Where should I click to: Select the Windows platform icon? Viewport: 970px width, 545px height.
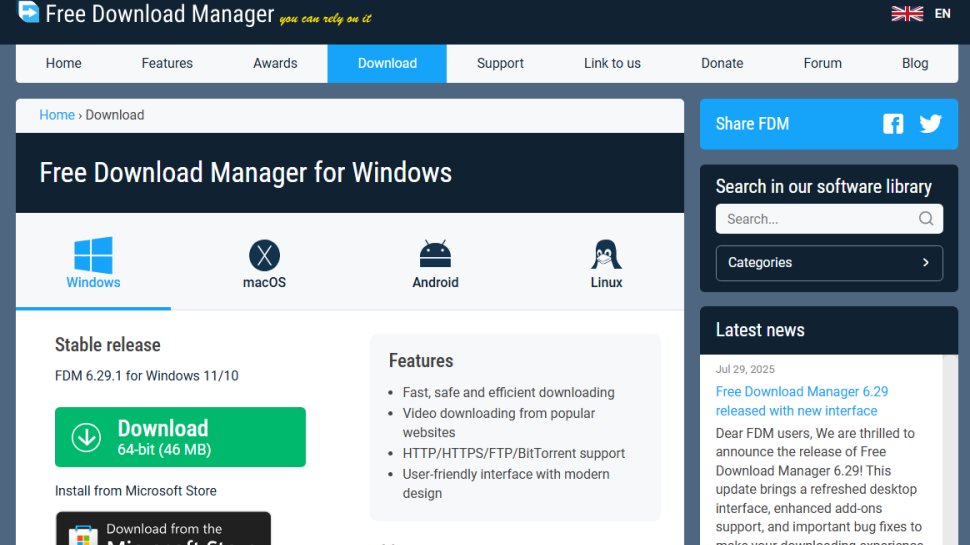point(93,255)
